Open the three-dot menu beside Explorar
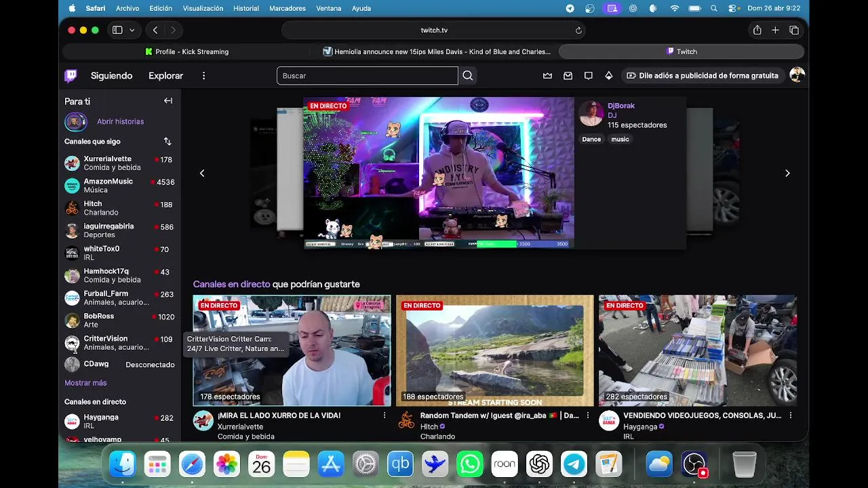868x488 pixels. (x=203, y=76)
